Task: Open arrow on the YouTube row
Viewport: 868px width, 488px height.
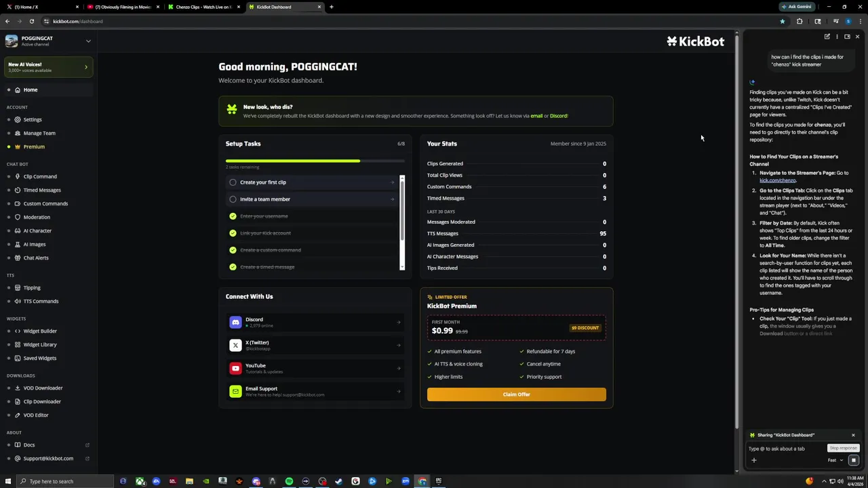Action: point(399,369)
